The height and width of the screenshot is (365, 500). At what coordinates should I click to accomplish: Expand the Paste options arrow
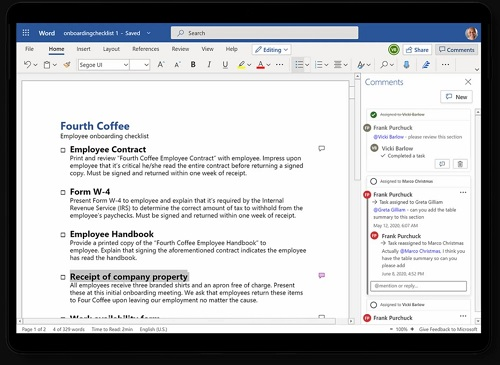click(x=55, y=65)
